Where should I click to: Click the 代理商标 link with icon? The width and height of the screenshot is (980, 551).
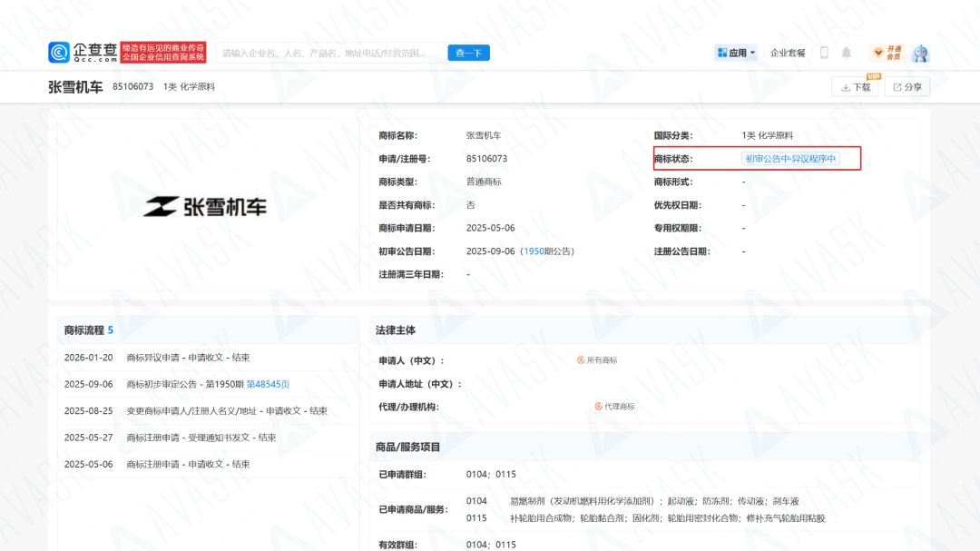coord(614,407)
